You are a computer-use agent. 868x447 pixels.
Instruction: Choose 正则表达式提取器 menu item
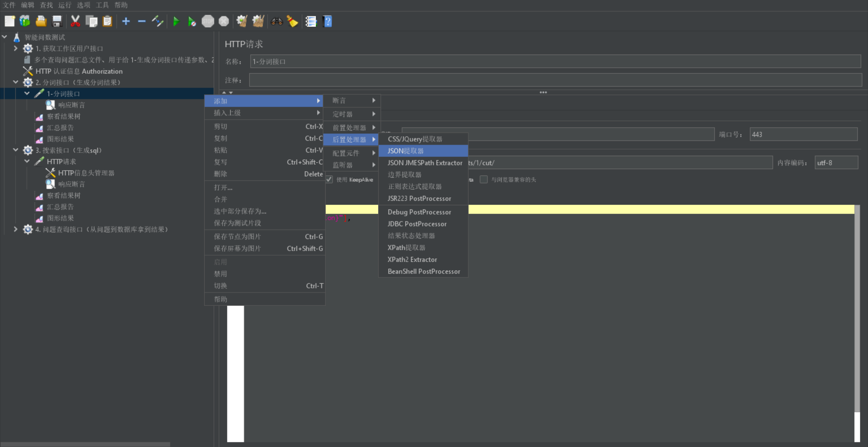click(x=423, y=187)
